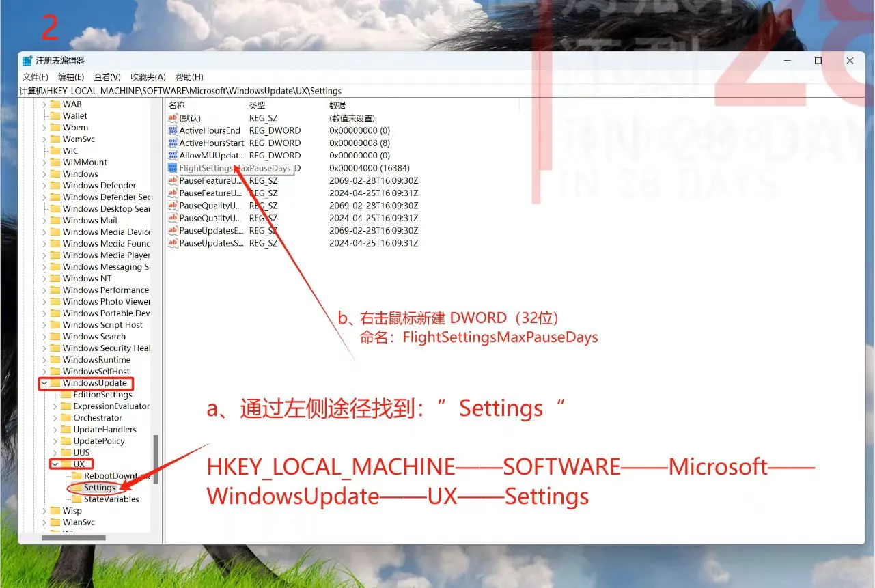Image resolution: width=875 pixels, height=588 pixels.
Task: Click the WIC folder icon
Action: tap(55, 151)
